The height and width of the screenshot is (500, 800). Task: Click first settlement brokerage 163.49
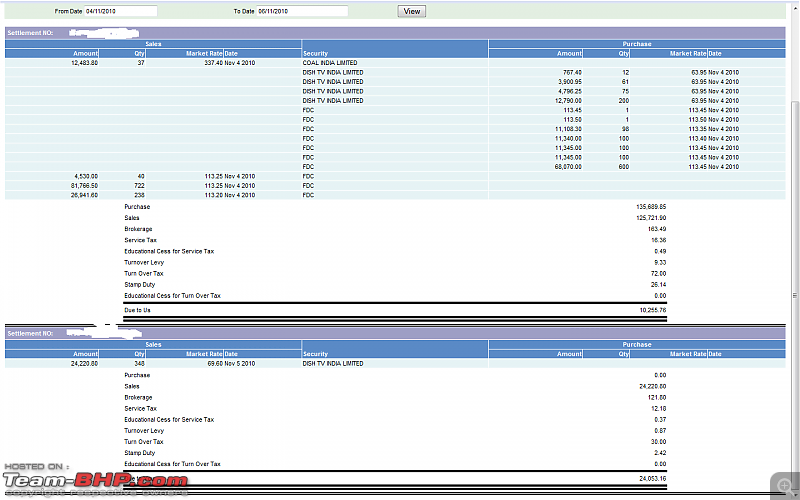[657, 229]
